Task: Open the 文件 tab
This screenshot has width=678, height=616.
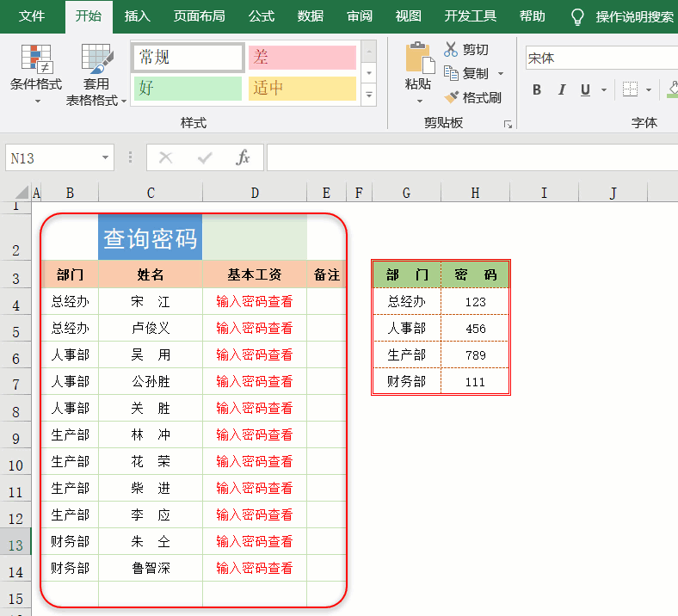Action: click(x=32, y=16)
